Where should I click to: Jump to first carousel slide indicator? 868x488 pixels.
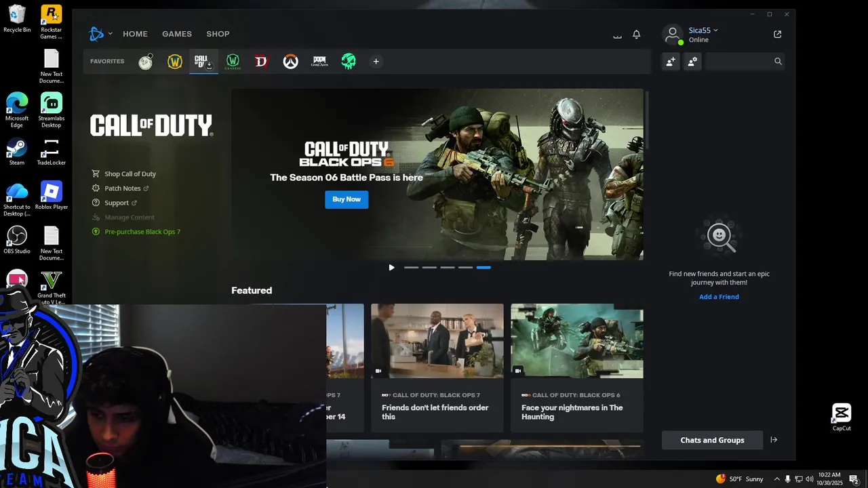coord(412,268)
